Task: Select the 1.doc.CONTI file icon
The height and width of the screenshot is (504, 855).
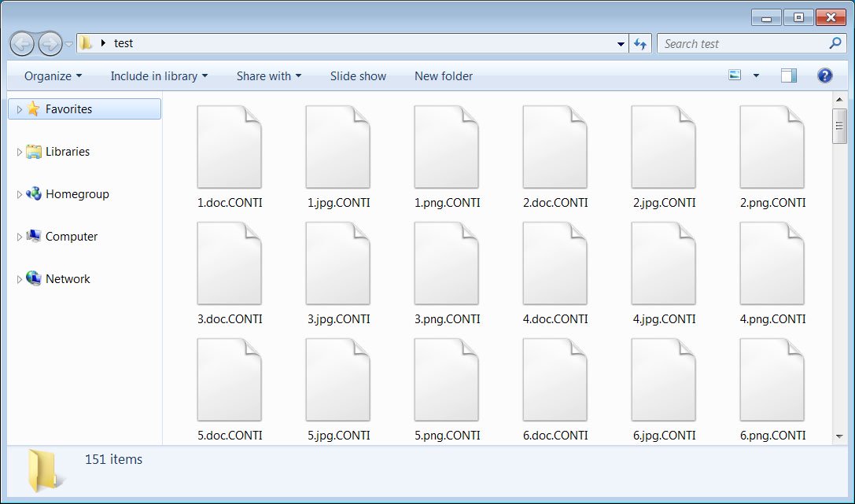Action: pos(229,149)
